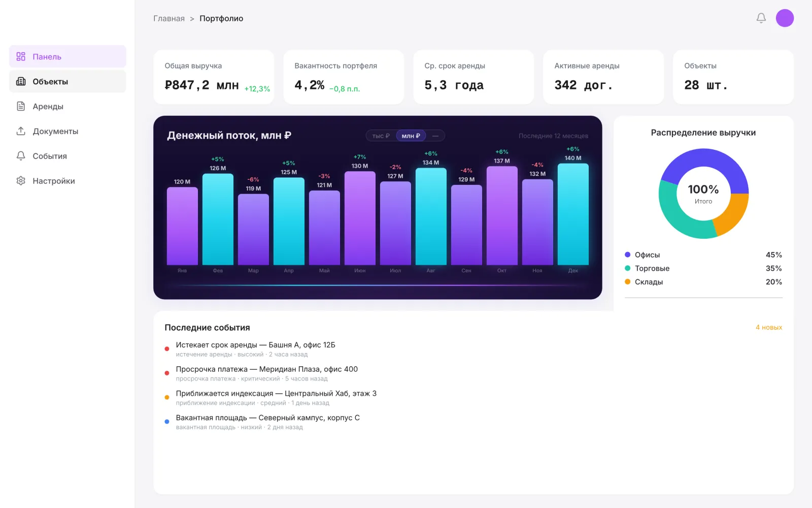Click the Панель dashboard grid icon
The width and height of the screenshot is (812, 508).
click(x=21, y=56)
